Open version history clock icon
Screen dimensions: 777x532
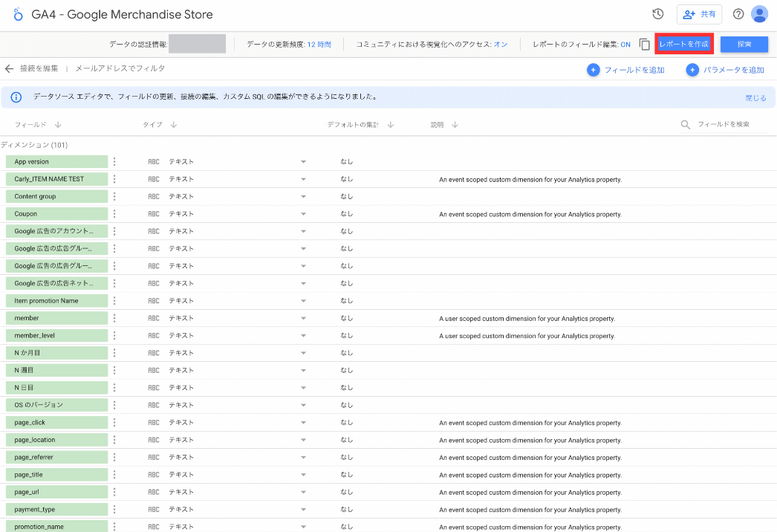pos(657,14)
